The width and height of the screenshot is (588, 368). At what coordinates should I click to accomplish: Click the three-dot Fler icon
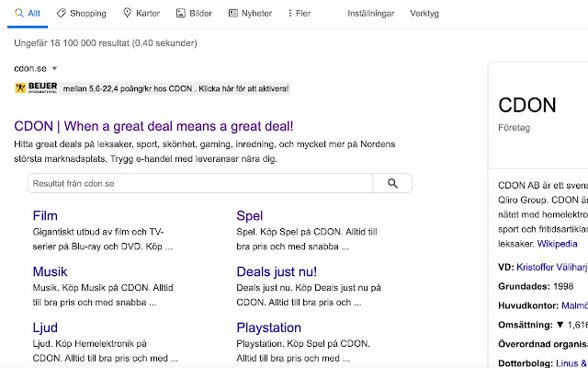pyautogui.click(x=290, y=14)
